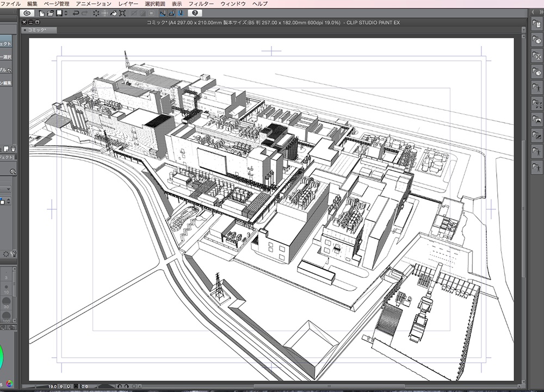Select the Fill bucket toolbar icon
Viewport: 544px width, 392px height.
pyautogui.click(x=114, y=13)
